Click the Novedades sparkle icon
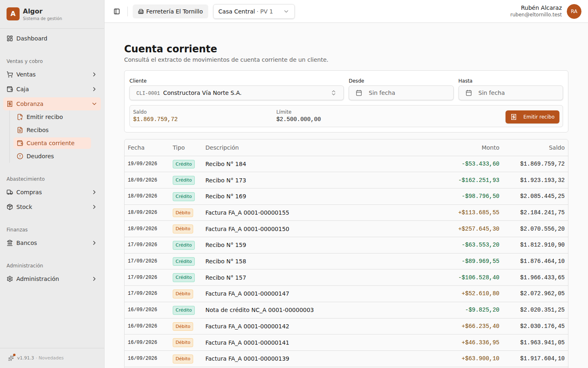This screenshot has width=588, height=368. coord(11,358)
